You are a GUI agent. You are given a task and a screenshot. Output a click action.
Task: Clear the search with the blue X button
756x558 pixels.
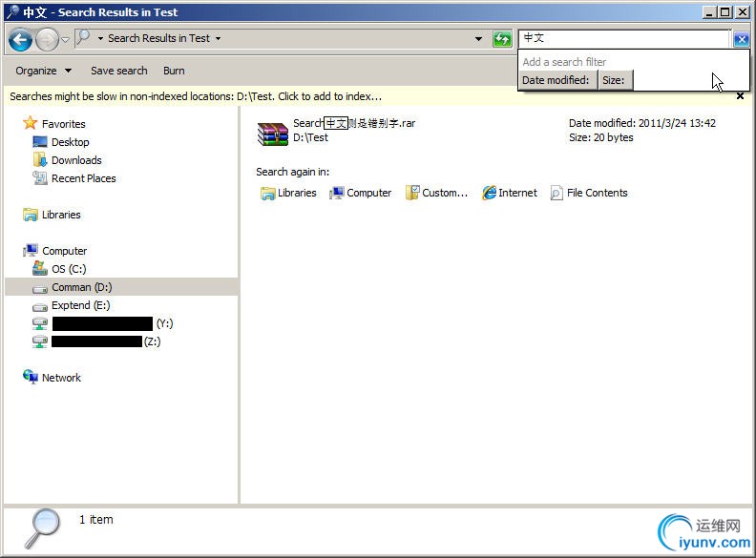tap(741, 39)
